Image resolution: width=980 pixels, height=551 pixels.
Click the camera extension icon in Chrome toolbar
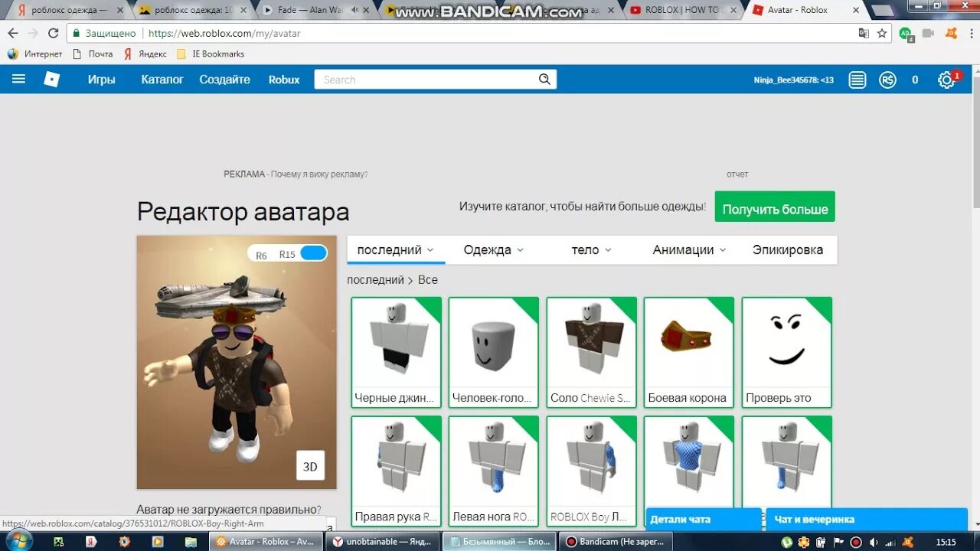(928, 33)
